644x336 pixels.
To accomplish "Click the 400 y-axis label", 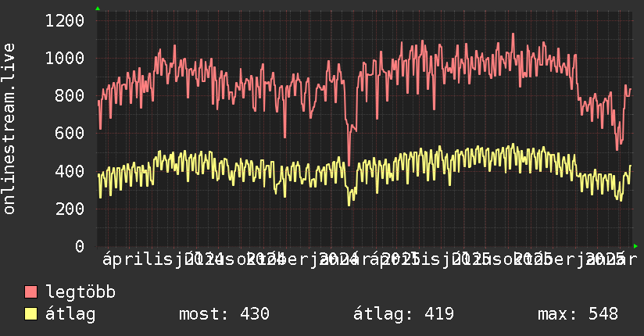I will click(70, 171).
